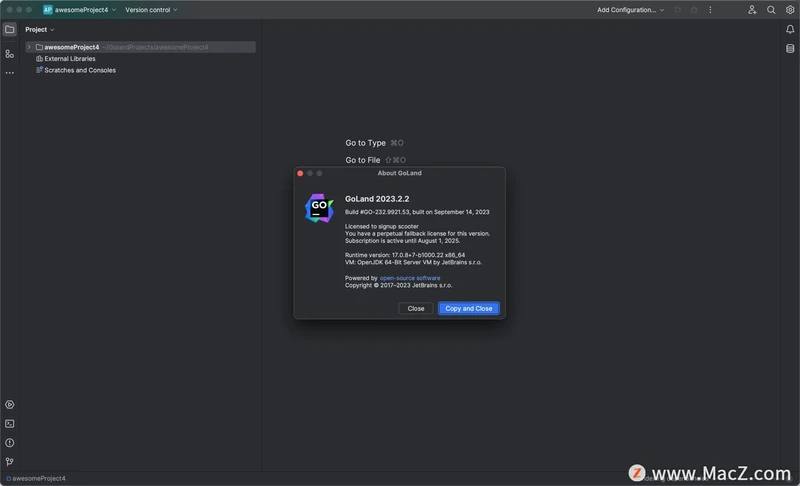Open the Structure tool window icon
Screen dimensions: 800x486
pos(10,53)
